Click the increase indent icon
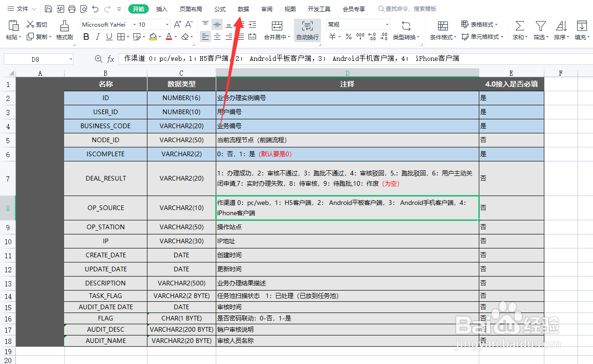 (x=252, y=24)
